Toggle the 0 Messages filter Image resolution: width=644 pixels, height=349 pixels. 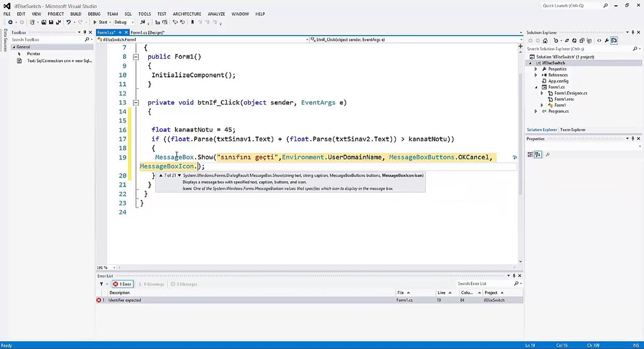tap(184, 284)
